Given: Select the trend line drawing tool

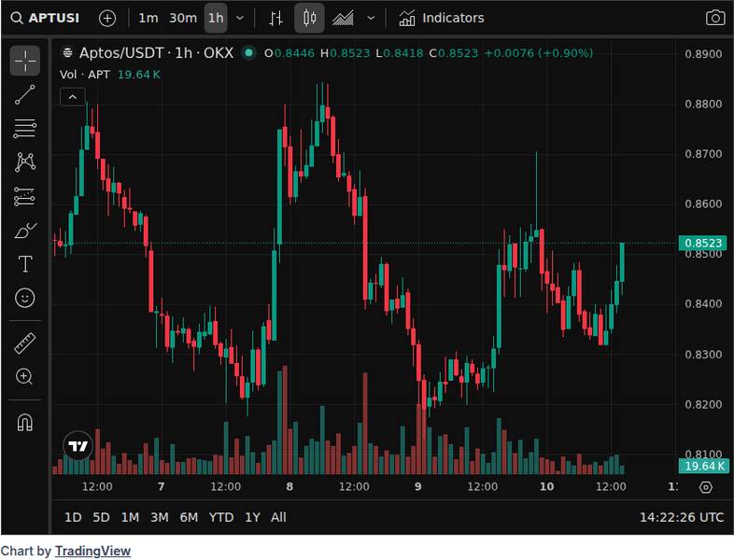Looking at the screenshot, I should [25, 94].
